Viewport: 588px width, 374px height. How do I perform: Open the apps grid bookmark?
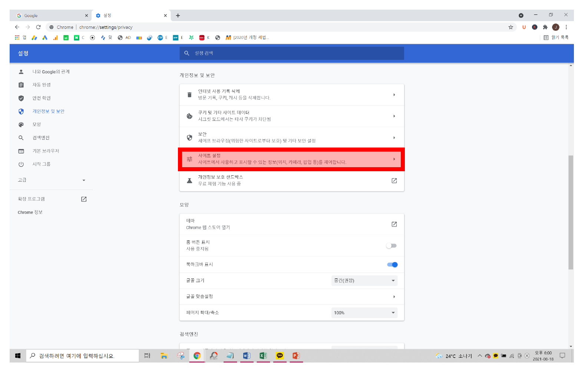(17, 37)
